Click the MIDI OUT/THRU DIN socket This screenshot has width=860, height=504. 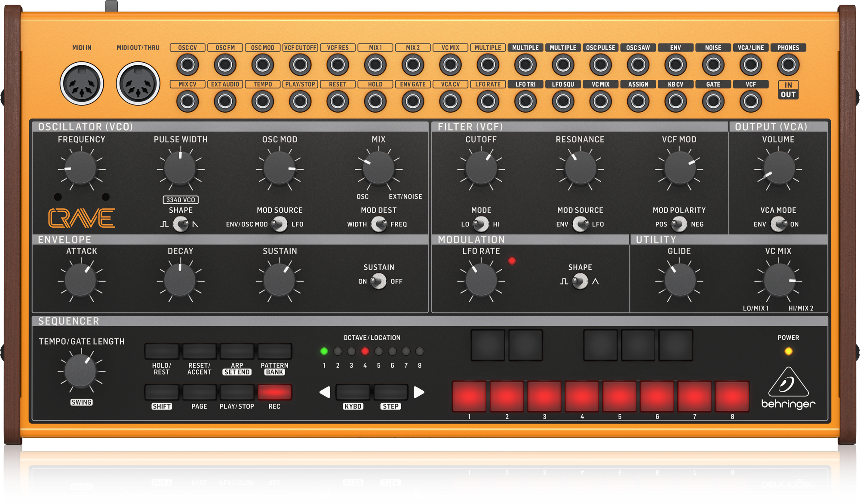138,84
